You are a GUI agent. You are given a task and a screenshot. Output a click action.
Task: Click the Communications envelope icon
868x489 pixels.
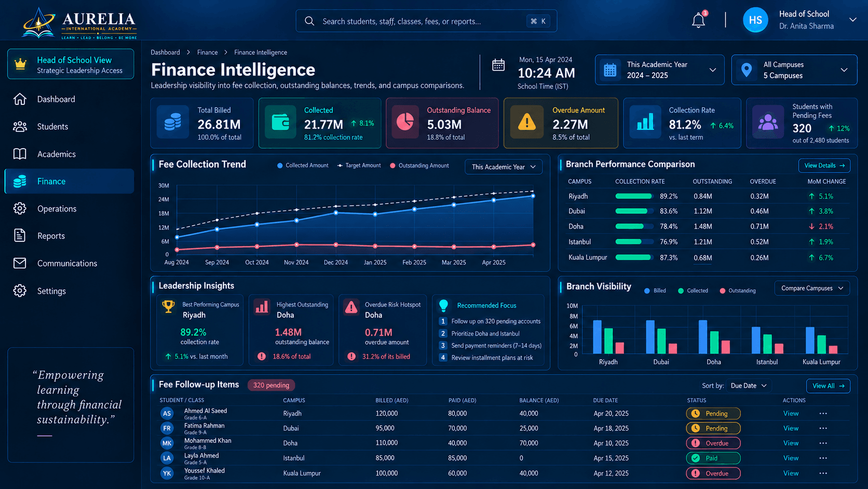tap(20, 263)
